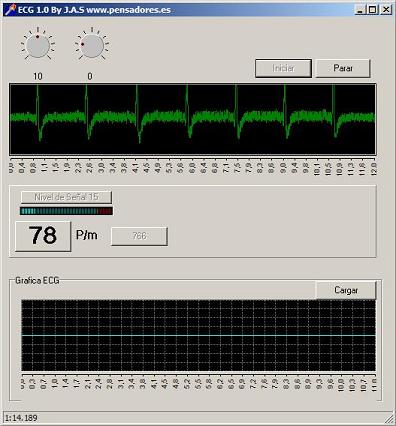The height and width of the screenshot is (426, 396).
Task: Close the ECG 1.0 window
Action: 386,10
